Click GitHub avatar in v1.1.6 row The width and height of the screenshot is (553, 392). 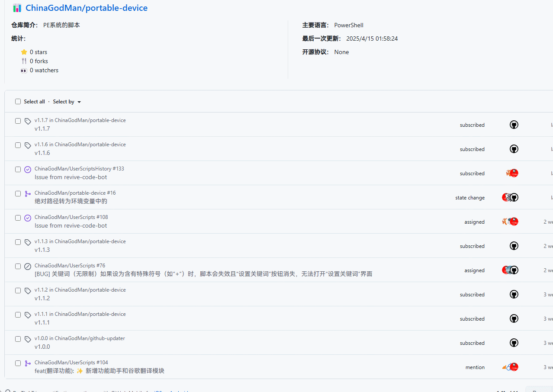514,149
